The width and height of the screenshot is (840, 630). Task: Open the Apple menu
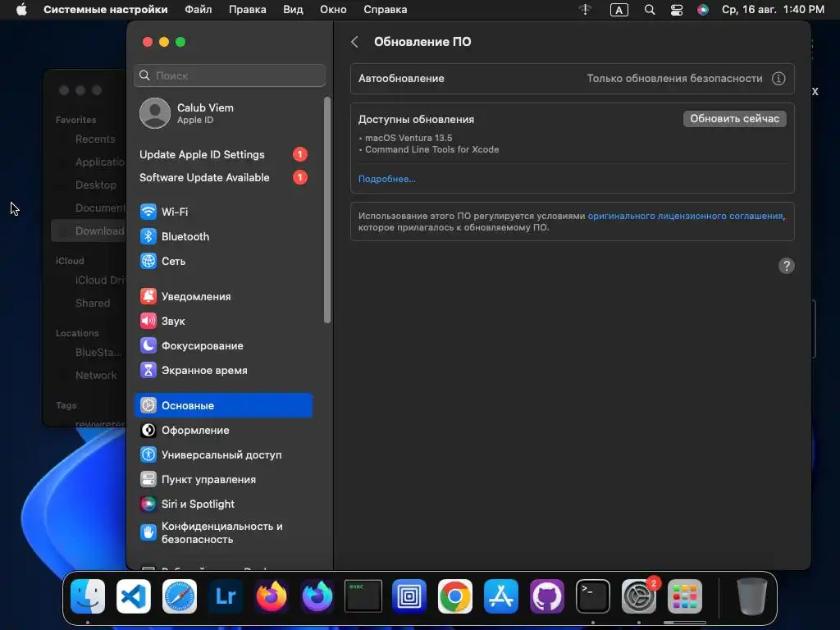(x=21, y=10)
